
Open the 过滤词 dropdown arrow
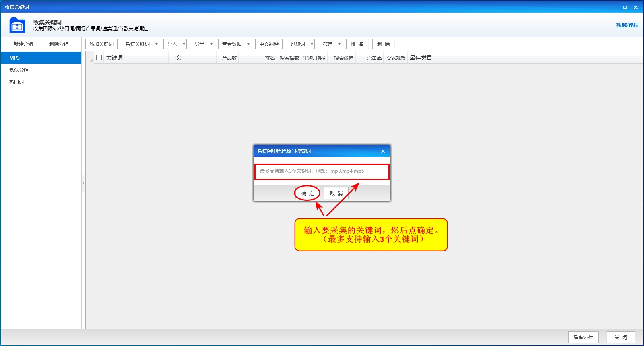click(x=312, y=44)
